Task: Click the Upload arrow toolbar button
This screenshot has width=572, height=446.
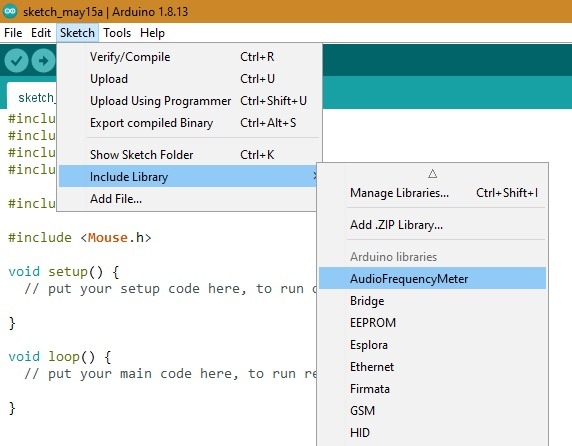Action: click(43, 61)
